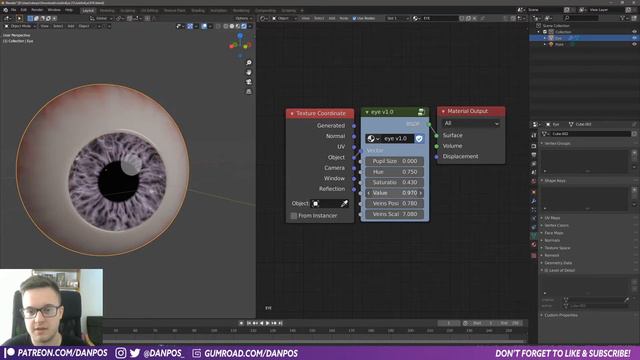
Task: Expand the Eye item in the outliner
Action: (x=545, y=38)
